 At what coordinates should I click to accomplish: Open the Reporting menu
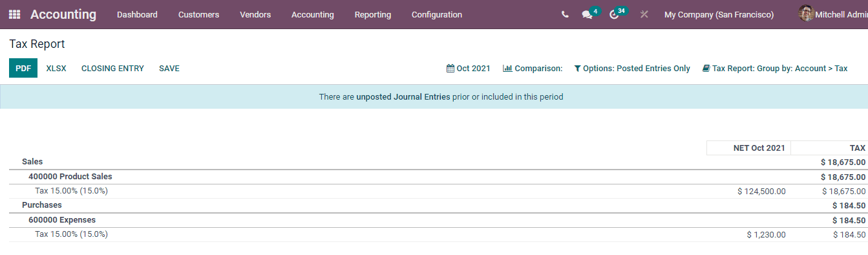point(373,14)
